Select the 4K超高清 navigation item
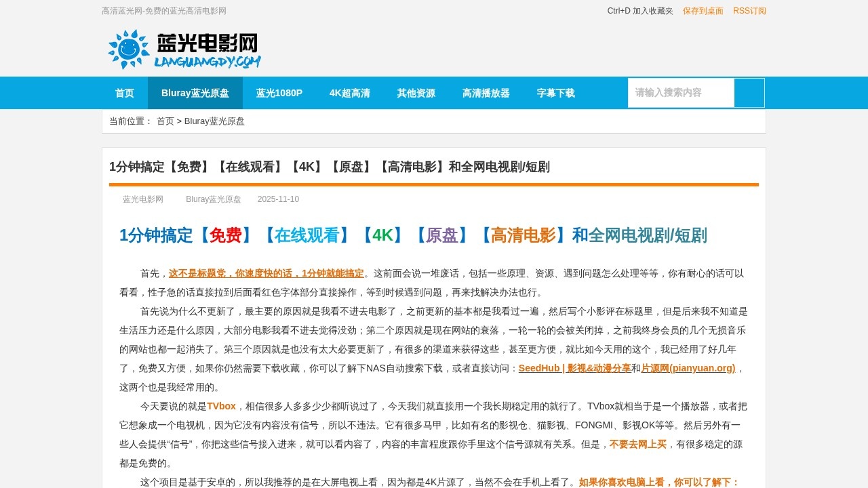This screenshot has height=488, width=868. [350, 92]
